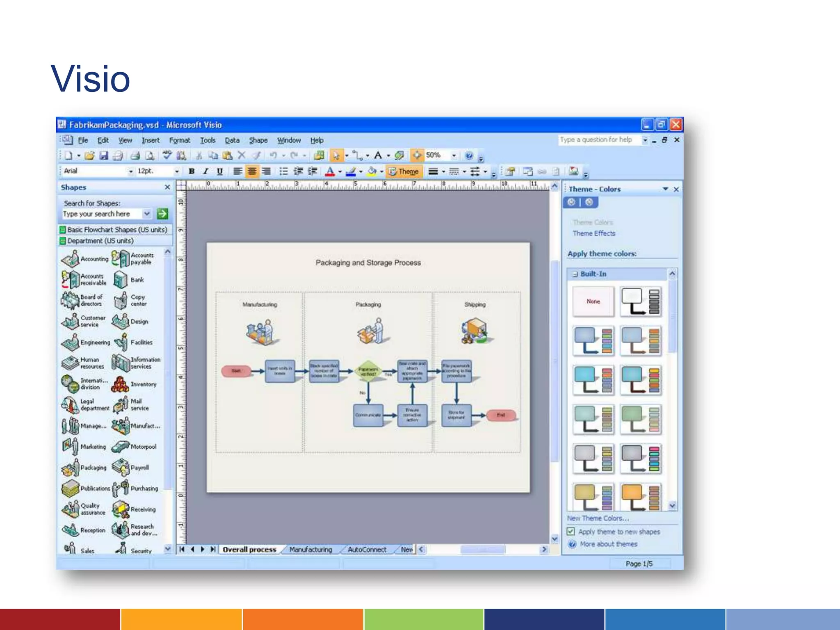The width and height of the screenshot is (840, 630).
Task: Collapse the Built-In themes group
Action: [575, 274]
